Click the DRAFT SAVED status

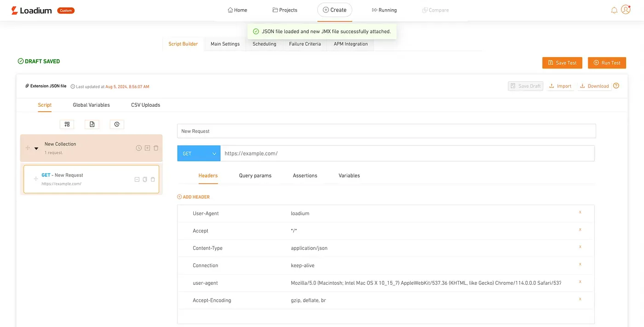39,61
